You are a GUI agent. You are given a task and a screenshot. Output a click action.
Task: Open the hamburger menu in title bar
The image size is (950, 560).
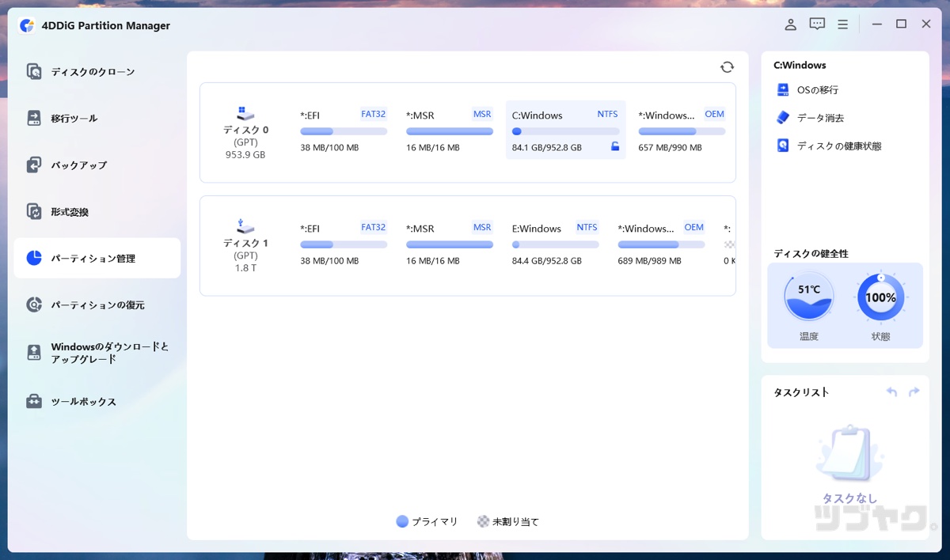coord(843,25)
